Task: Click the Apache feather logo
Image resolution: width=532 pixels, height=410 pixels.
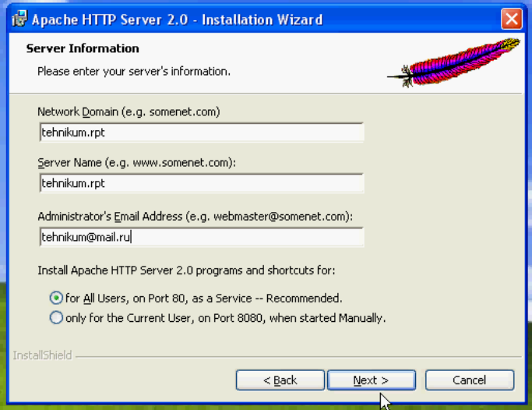Action: pos(454,62)
